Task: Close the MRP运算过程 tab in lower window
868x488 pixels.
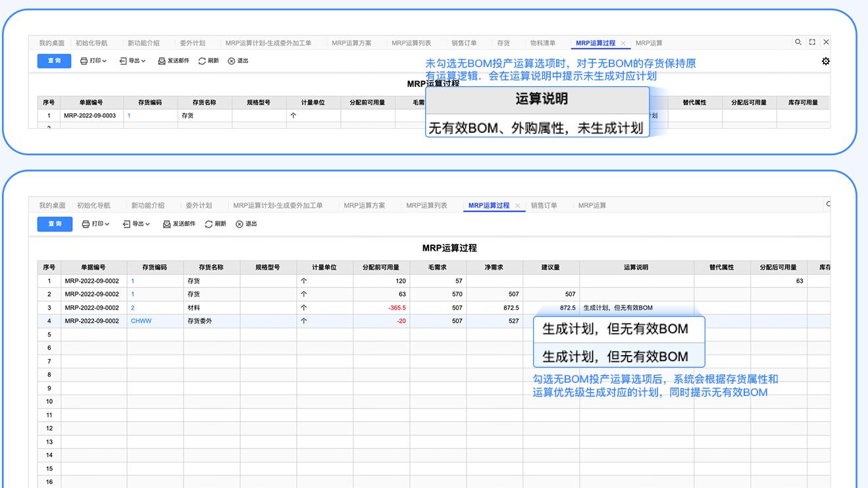Action: click(x=517, y=206)
